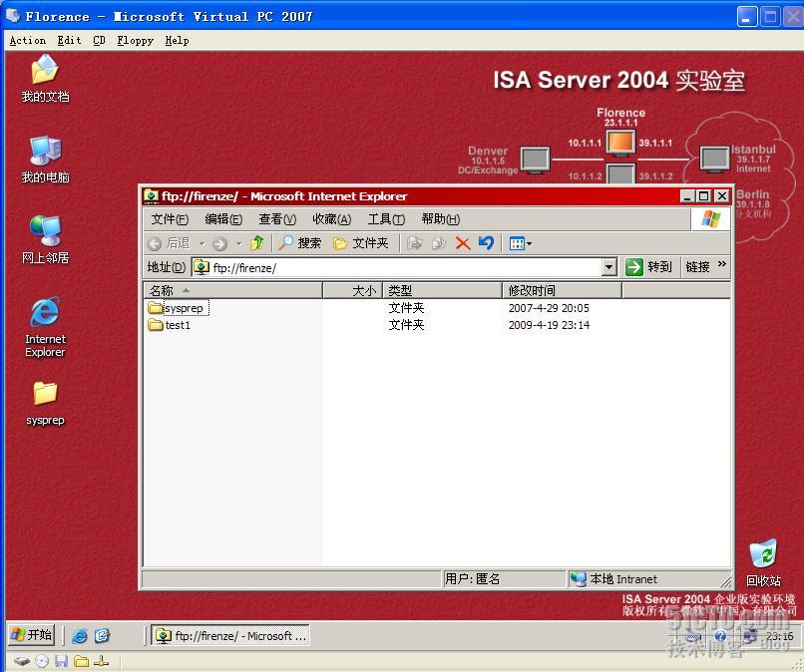Open the Virtual PC Edit menu
The image size is (804, 672).
point(69,40)
